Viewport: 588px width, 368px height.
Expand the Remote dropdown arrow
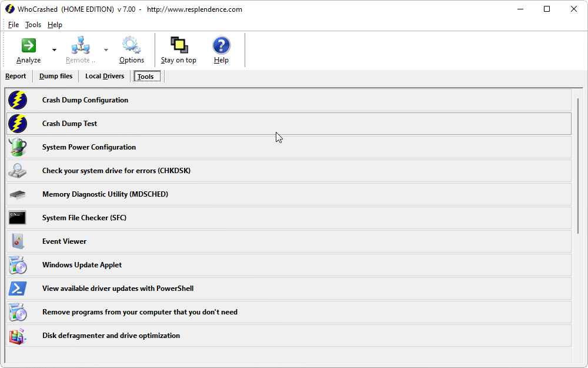tap(106, 51)
